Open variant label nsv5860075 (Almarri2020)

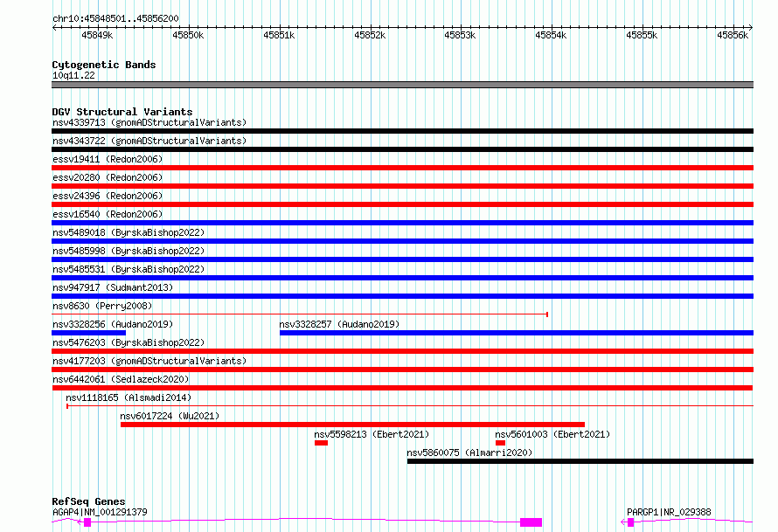point(469,453)
